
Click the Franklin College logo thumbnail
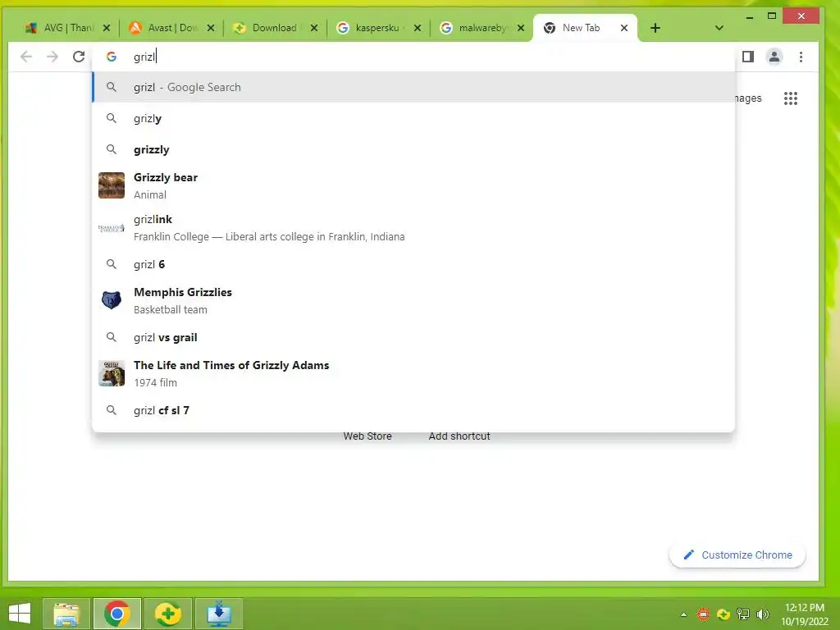(112, 228)
